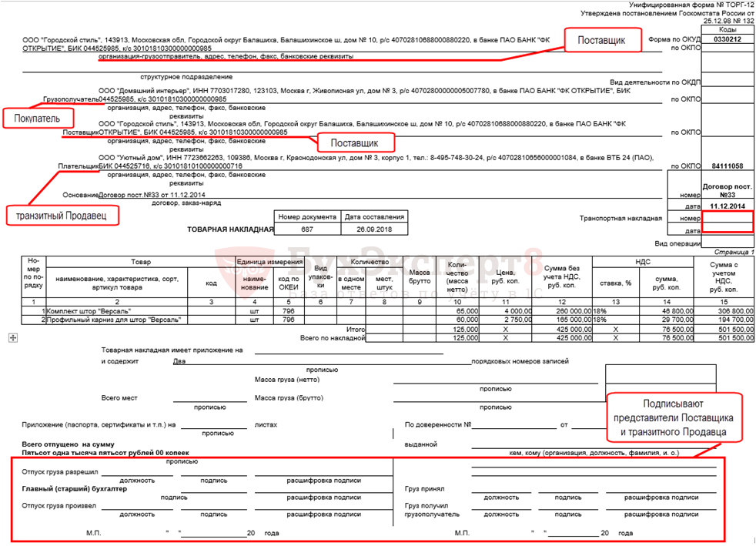This screenshot has height=546, width=756.
Task: Click the "Масса брутто" column header
Action: coord(420,277)
